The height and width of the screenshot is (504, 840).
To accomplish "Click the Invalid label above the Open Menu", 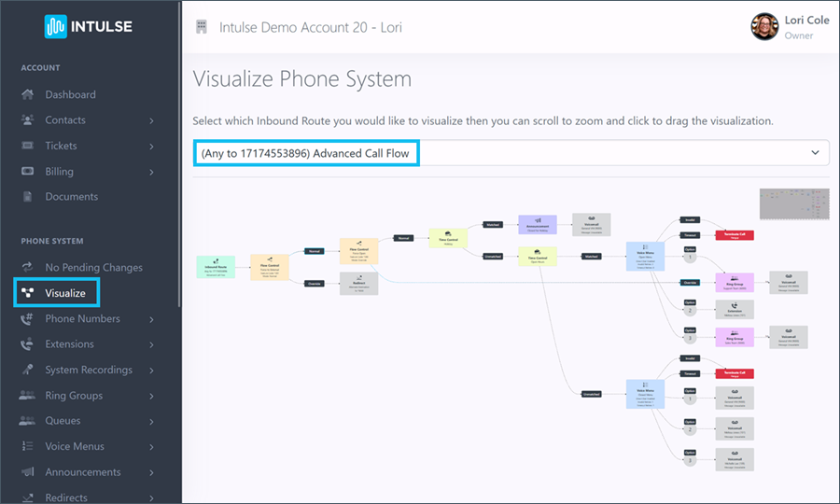I will point(690,219).
